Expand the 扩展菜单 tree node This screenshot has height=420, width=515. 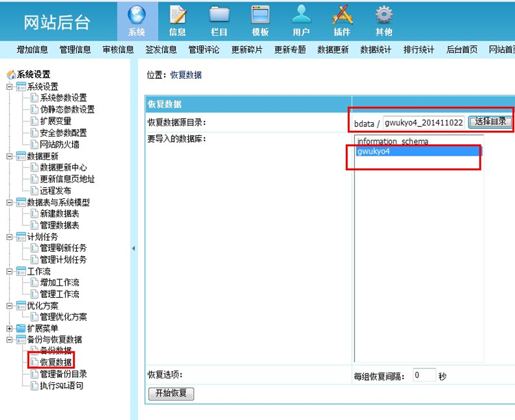coord(10,329)
